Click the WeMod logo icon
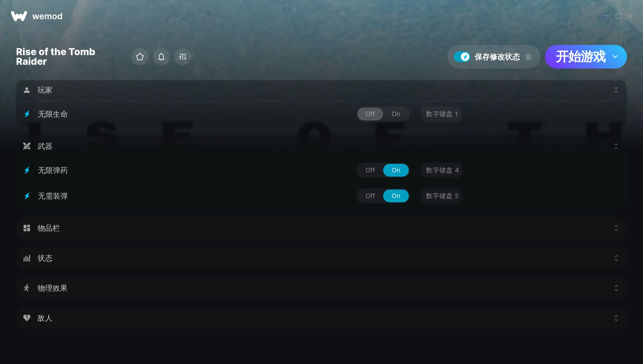The image size is (643, 364). click(19, 16)
